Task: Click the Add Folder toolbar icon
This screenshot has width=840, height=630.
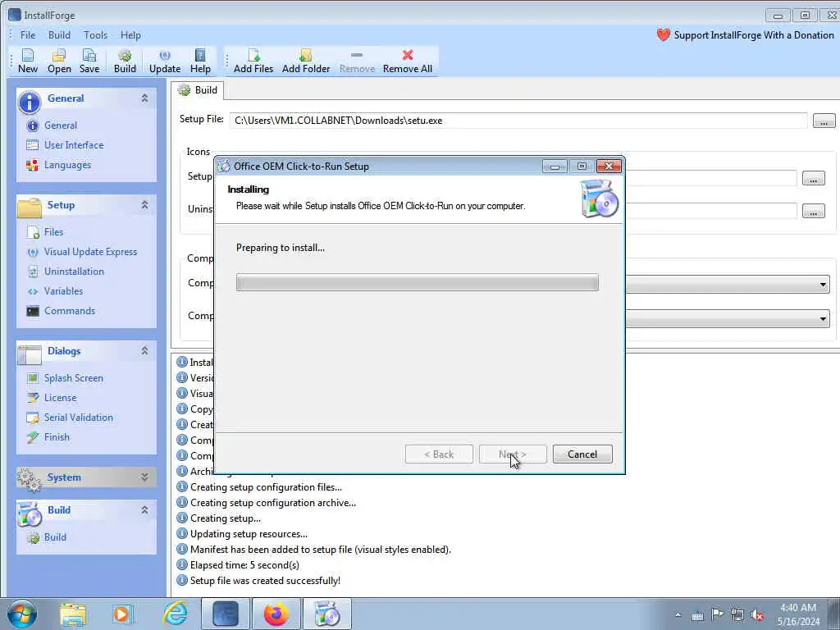Action: coord(306,61)
